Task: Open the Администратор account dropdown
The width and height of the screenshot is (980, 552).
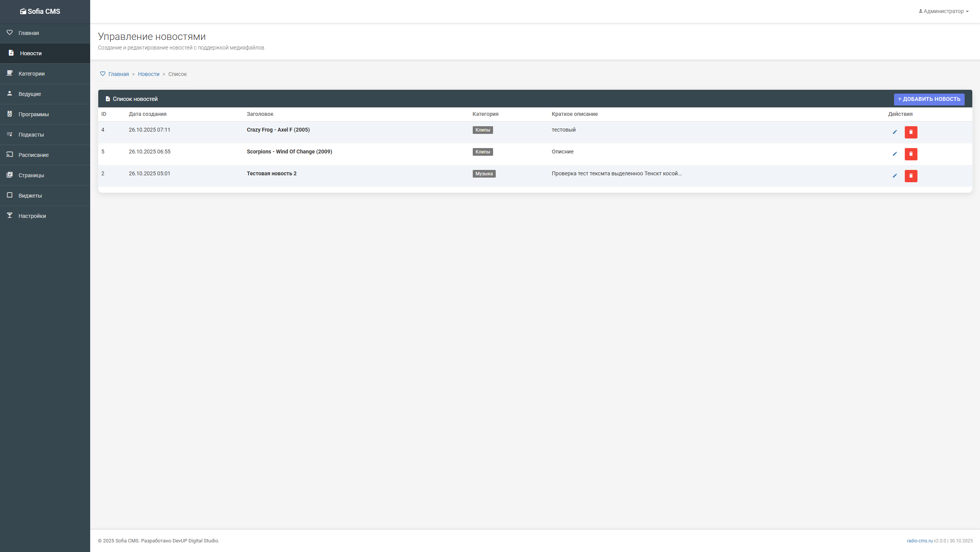Action: tap(943, 11)
